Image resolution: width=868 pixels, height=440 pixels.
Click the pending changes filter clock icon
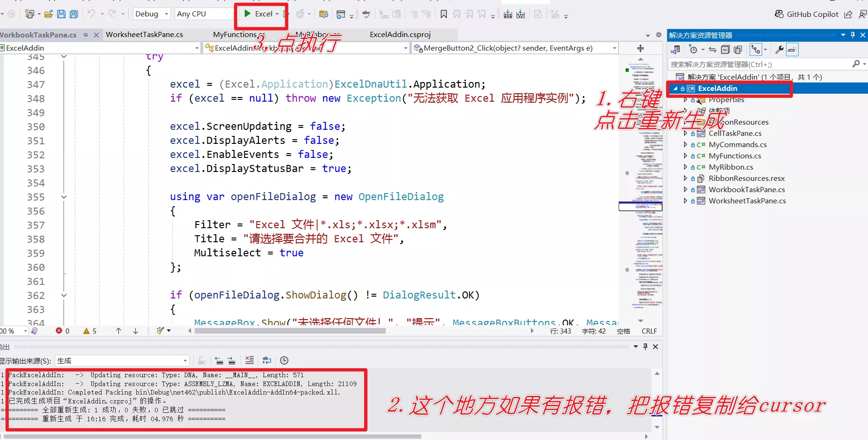(x=693, y=50)
